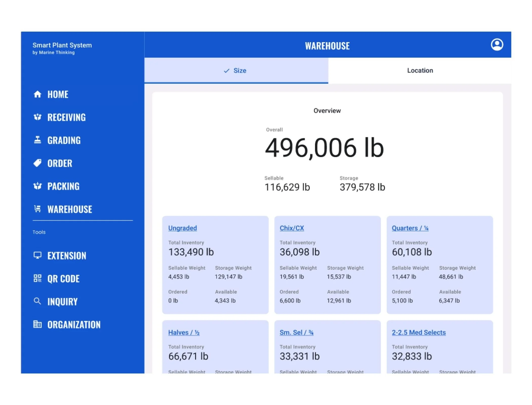Click the Receiving box icon
532x405 pixels.
click(x=37, y=117)
